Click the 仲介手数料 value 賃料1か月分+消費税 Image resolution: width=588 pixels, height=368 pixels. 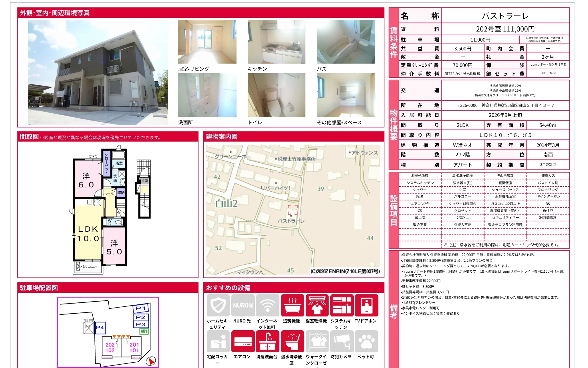(462, 74)
